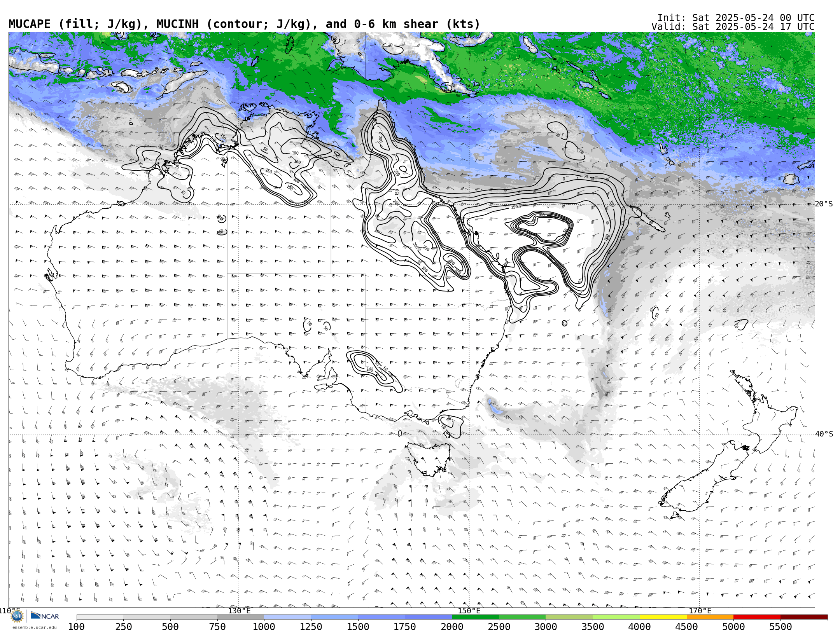Click the colorbar label 4000

639,627
